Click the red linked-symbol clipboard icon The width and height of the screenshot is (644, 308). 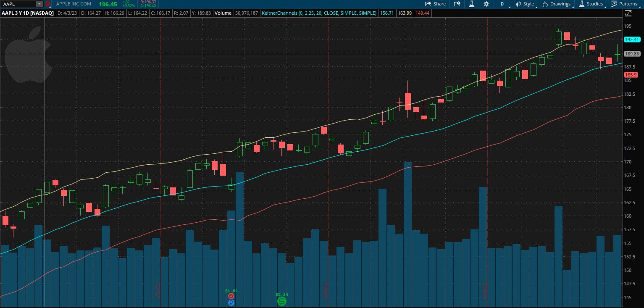[x=48, y=4]
